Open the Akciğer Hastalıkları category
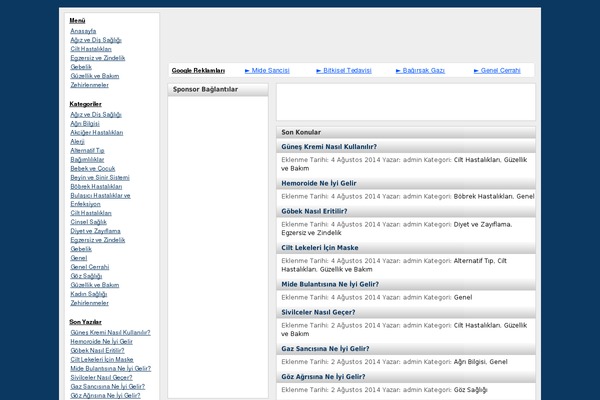The image size is (600, 400). 96,132
